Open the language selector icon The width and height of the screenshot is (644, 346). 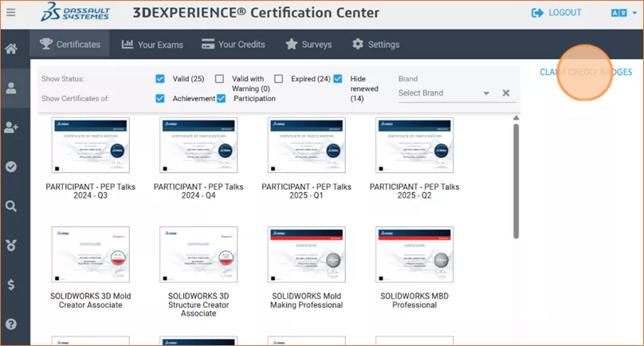click(x=619, y=13)
